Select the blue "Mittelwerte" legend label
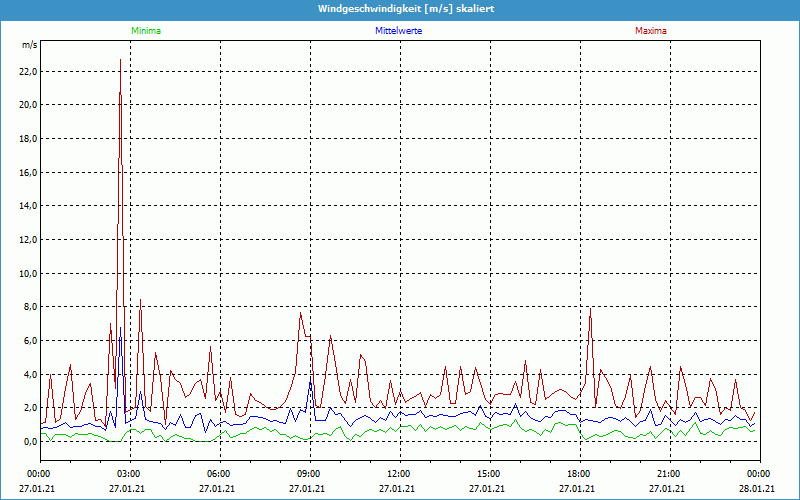 pyautogui.click(x=398, y=31)
